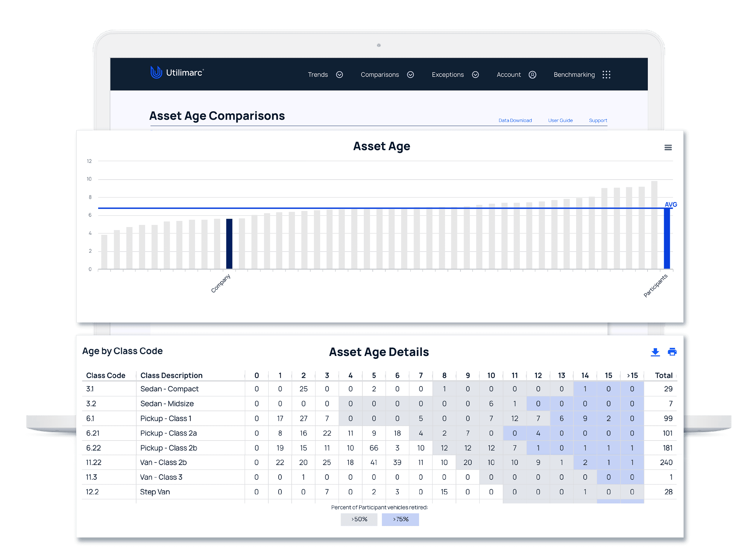Open the Asset Age chart hamburger menu
The height and width of the screenshot is (548, 756).
(668, 147)
